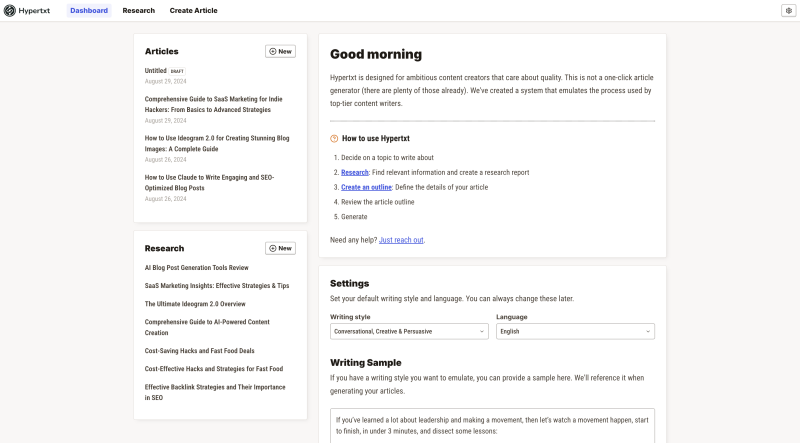
Task: Open AI Blog Post Generation Tools Review
Action: click(197, 268)
